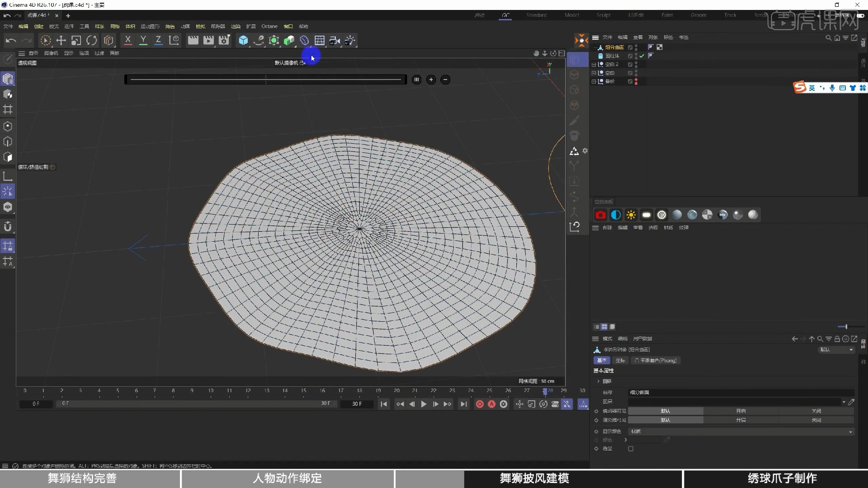Open the 默认 mode dropdown in attributes

[837, 350]
